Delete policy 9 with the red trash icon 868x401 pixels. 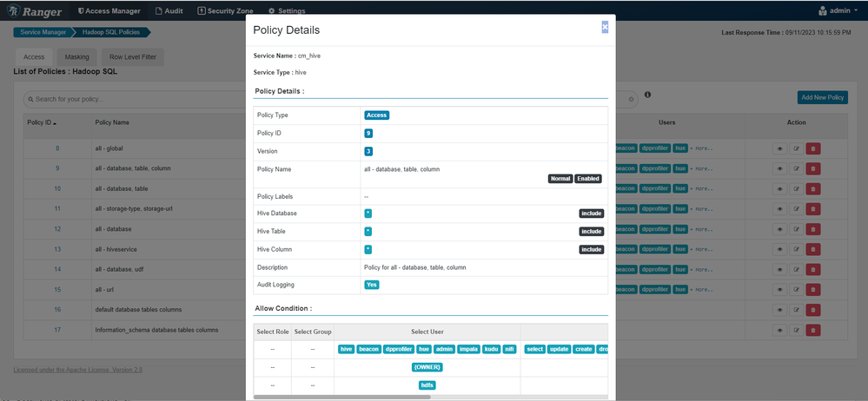(x=812, y=168)
